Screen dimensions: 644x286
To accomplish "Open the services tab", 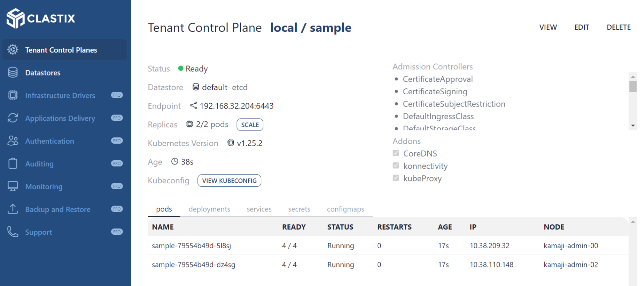I will [x=259, y=209].
